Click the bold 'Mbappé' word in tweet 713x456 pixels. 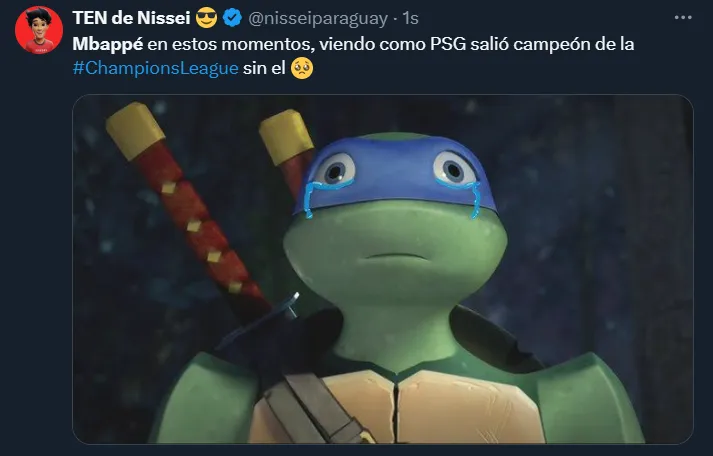[108, 45]
